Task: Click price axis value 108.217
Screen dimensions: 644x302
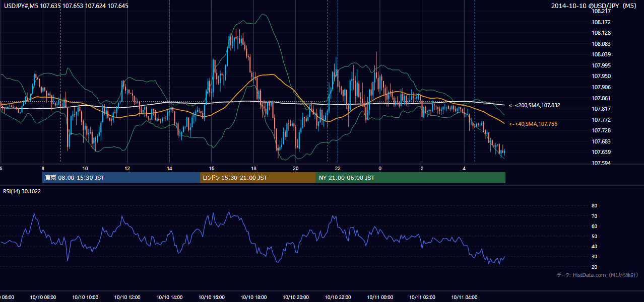Action: click(x=601, y=11)
